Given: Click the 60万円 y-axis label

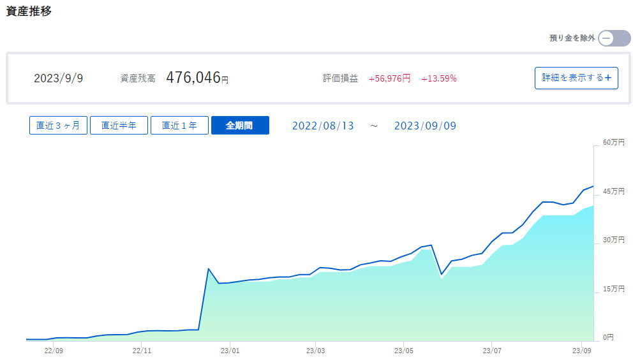Looking at the screenshot, I should tap(614, 143).
